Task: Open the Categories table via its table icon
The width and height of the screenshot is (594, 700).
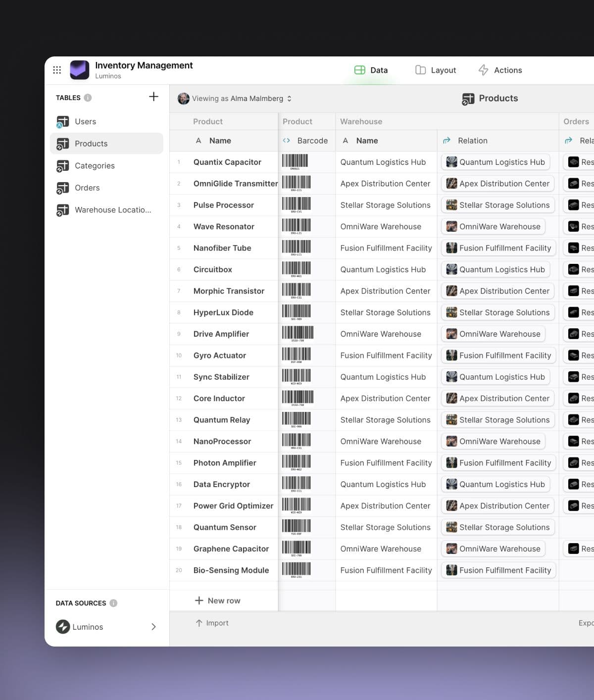Action: [63, 165]
